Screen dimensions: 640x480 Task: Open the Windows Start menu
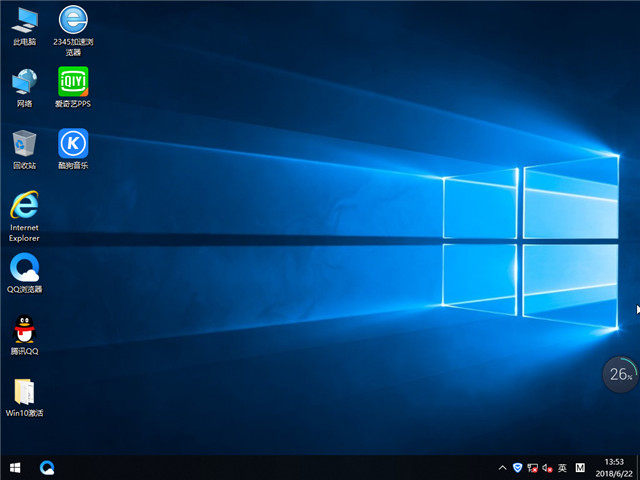coord(15,468)
